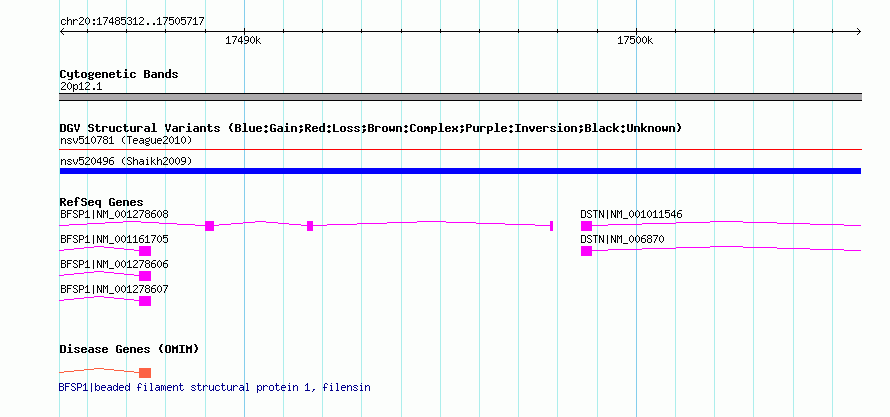Click second small exon of BFSP1 NM_001278608
Viewport: 890px width, 417px height.
tap(310, 226)
